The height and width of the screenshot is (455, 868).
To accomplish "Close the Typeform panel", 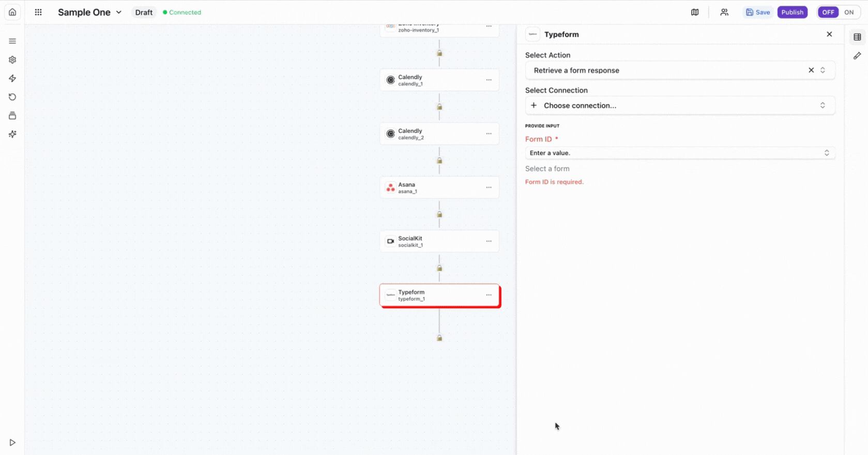I will pos(829,34).
